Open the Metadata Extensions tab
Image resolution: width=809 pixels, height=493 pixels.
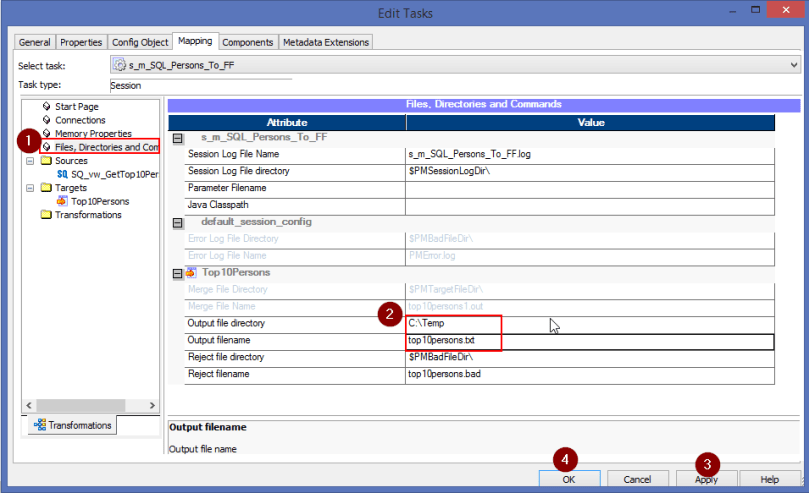326,42
